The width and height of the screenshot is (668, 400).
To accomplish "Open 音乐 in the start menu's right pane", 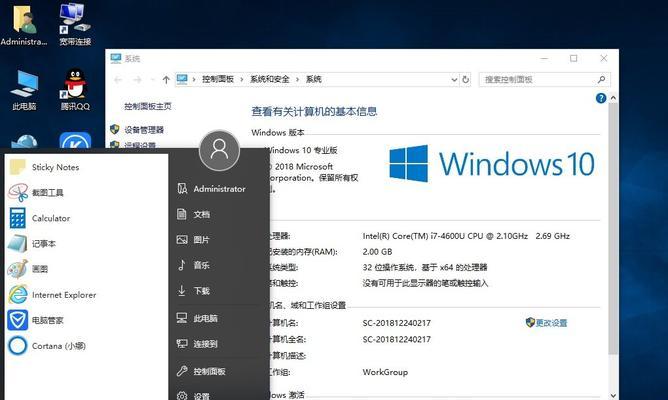I will pyautogui.click(x=193, y=265).
